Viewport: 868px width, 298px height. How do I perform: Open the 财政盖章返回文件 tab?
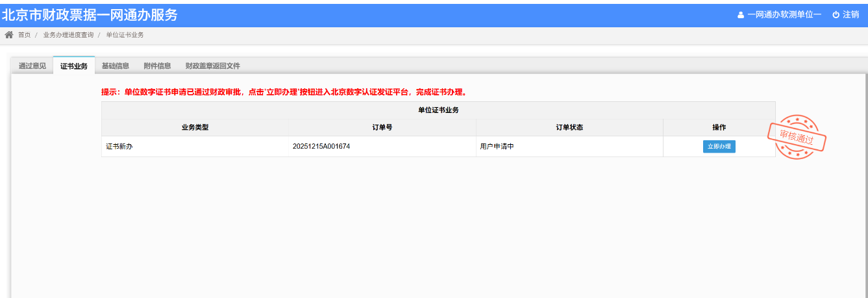(212, 66)
